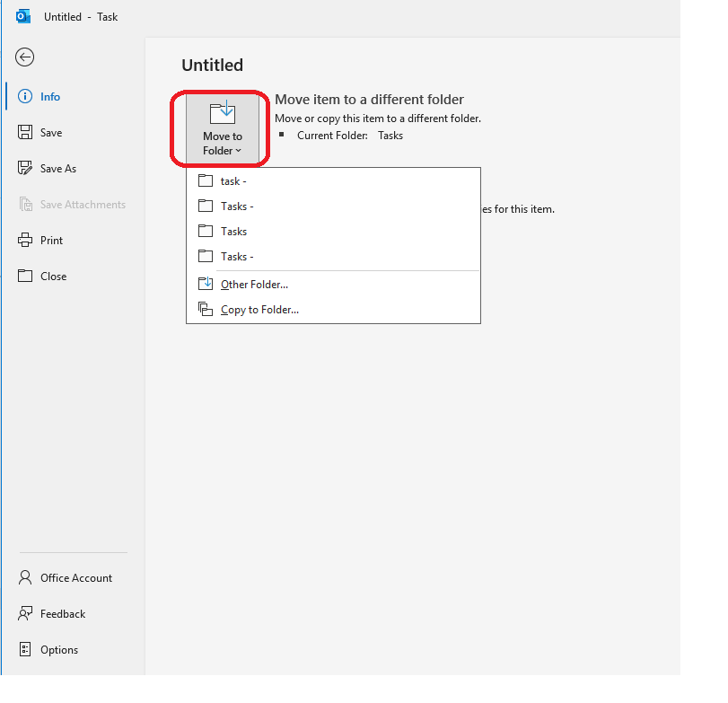Click the Save As pencil-disk icon

point(25,168)
